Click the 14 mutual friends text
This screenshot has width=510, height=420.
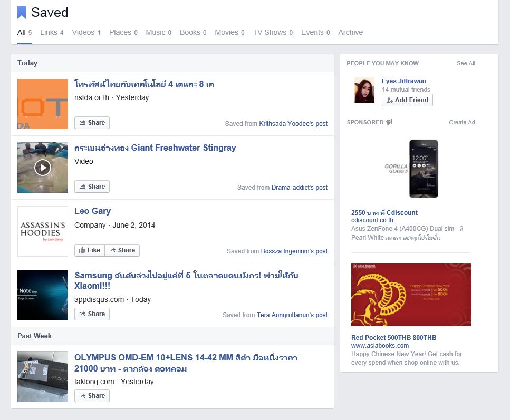pos(406,90)
